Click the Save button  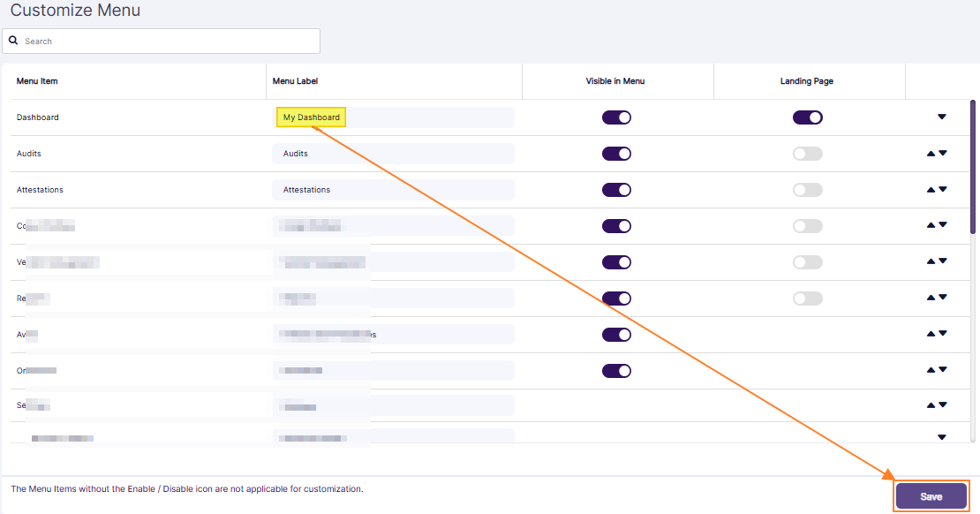(x=931, y=495)
